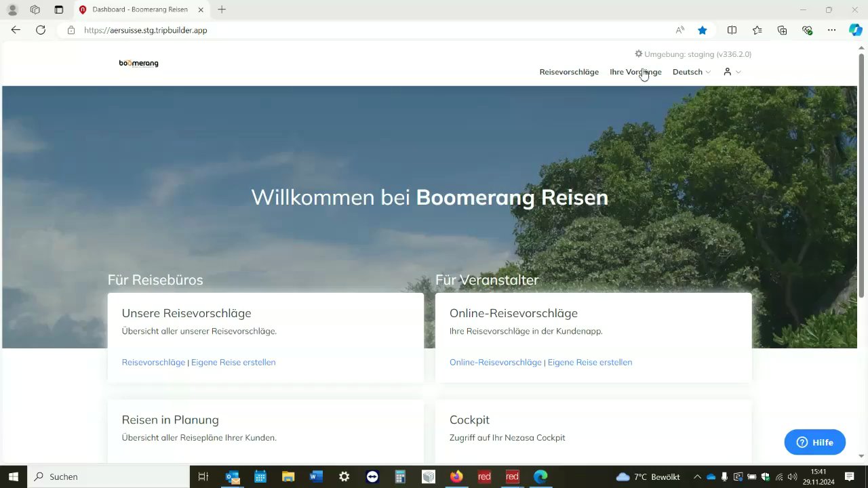Select the Dashboard - Boomerang Reisen tab
Screen dimensions: 868x488
(141, 9)
